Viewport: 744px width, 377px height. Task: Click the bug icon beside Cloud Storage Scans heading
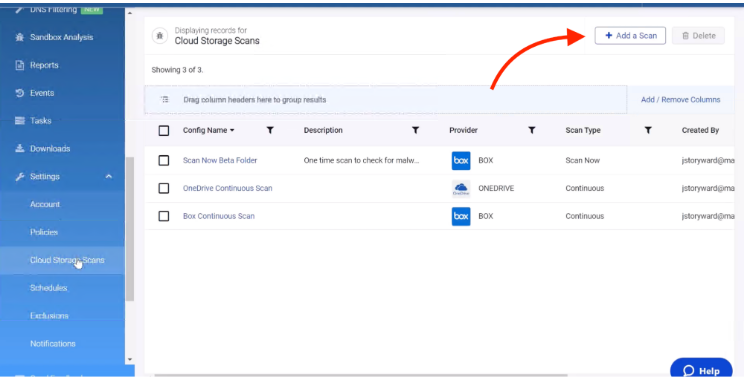(x=160, y=36)
